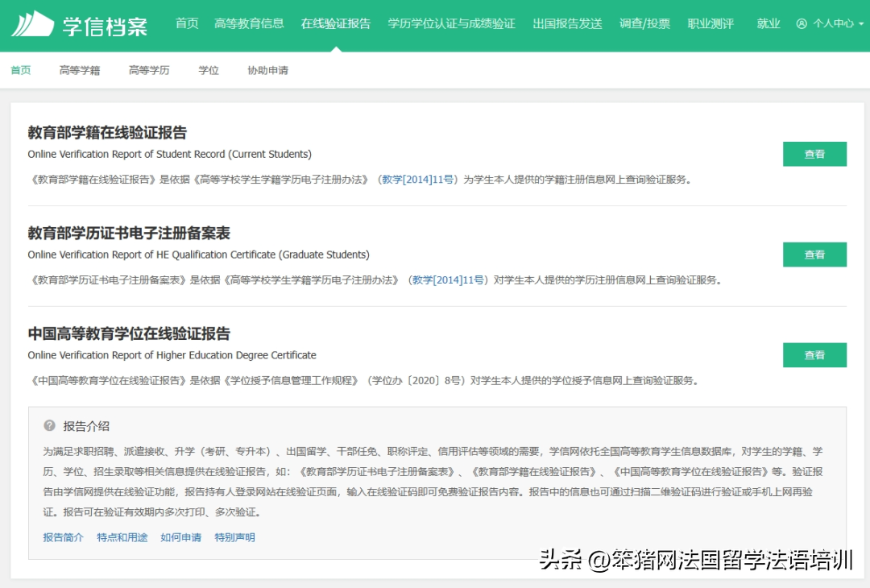
Task: Open the 协助申请 sub-tab
Action: pos(267,70)
